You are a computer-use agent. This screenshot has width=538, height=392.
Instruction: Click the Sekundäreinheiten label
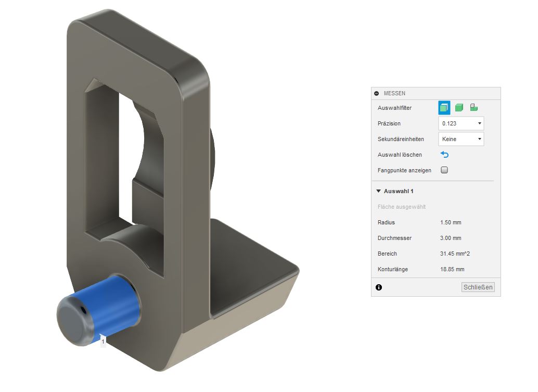(x=401, y=139)
